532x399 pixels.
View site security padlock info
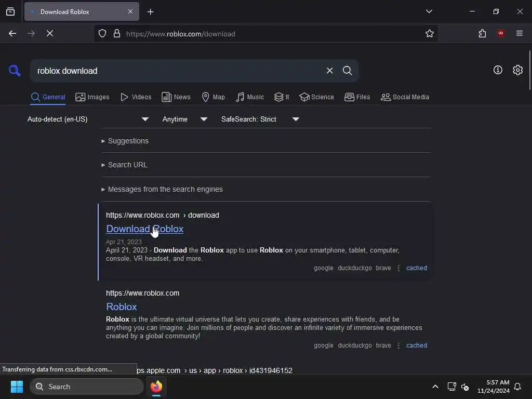click(x=117, y=34)
